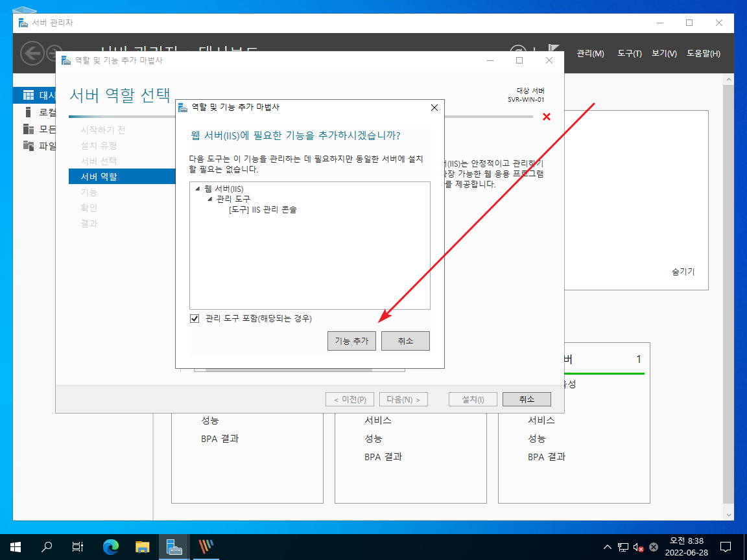
Task: Open the 도움말(H) menu in Server Manager
Action: (703, 53)
